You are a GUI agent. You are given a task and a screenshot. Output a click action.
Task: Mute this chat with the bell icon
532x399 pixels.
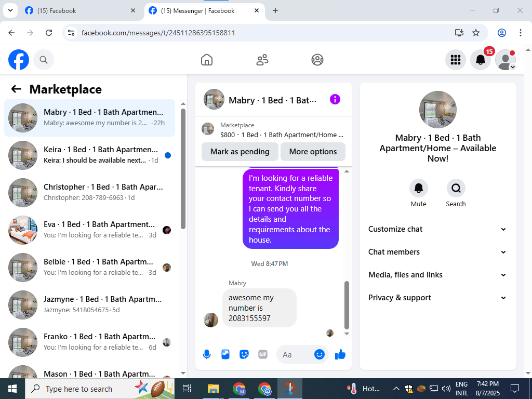418,188
